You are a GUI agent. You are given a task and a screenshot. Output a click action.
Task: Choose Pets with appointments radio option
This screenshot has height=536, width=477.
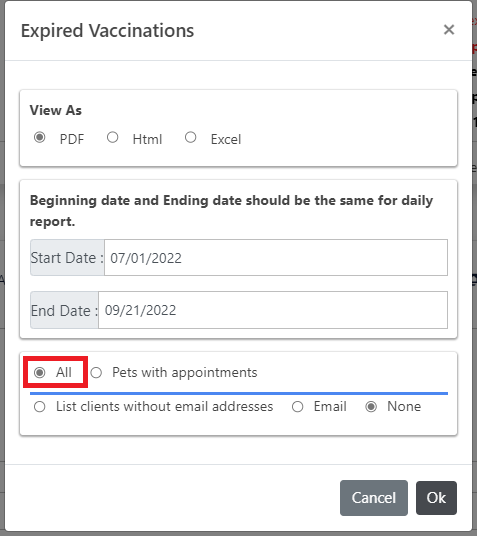96,372
